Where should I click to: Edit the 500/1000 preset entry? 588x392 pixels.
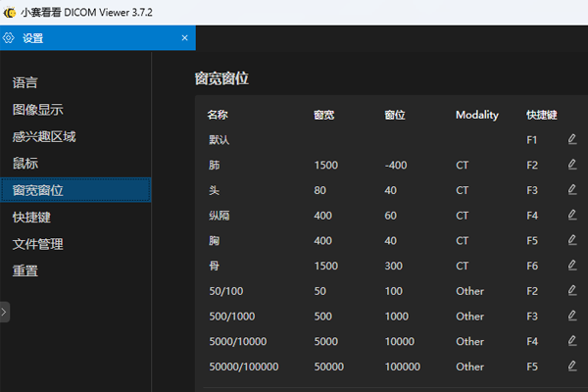(572, 316)
